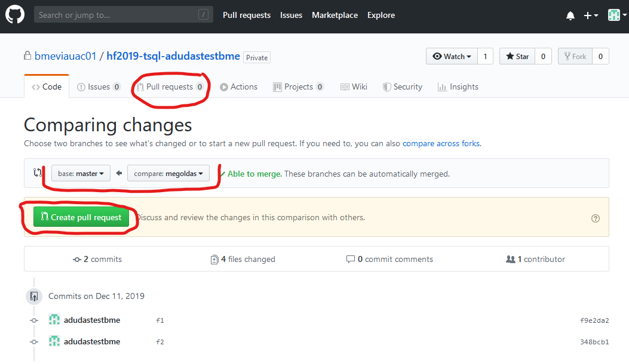Open your profile avatar menu
This screenshot has height=364, width=629.
615,15
